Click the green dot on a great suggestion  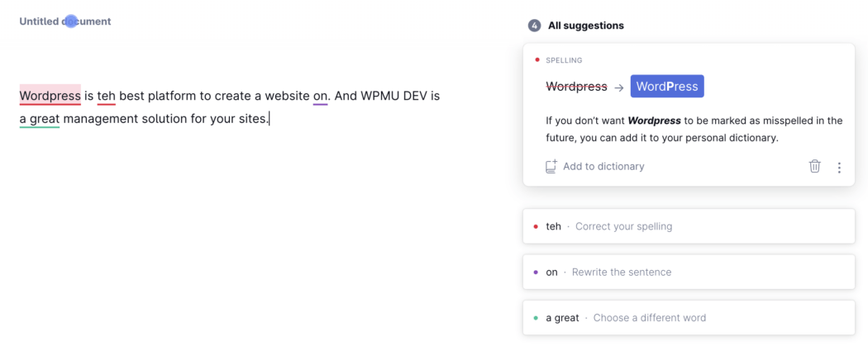tap(536, 318)
